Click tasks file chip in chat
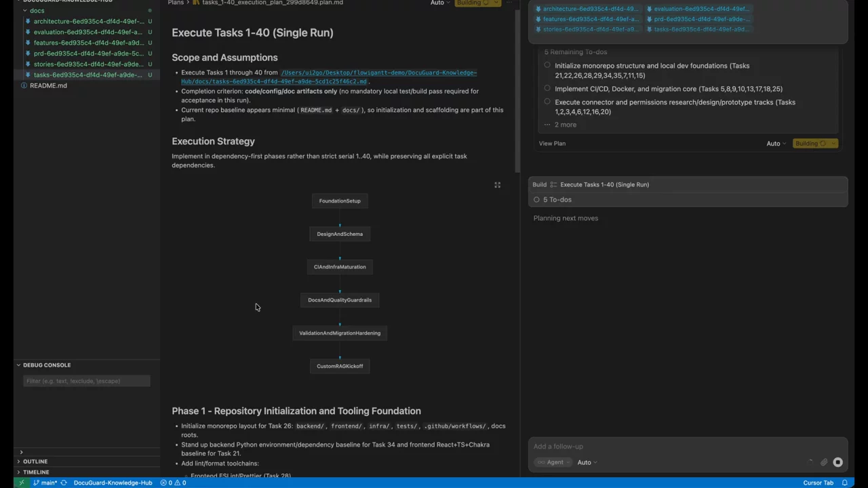This screenshot has height=488, width=868. 698,29
